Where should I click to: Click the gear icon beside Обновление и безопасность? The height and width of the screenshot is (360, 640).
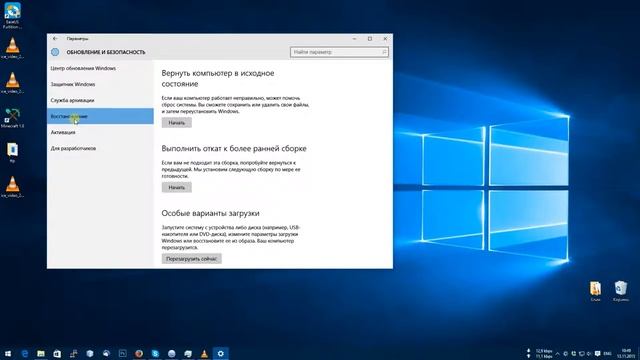(x=55, y=52)
